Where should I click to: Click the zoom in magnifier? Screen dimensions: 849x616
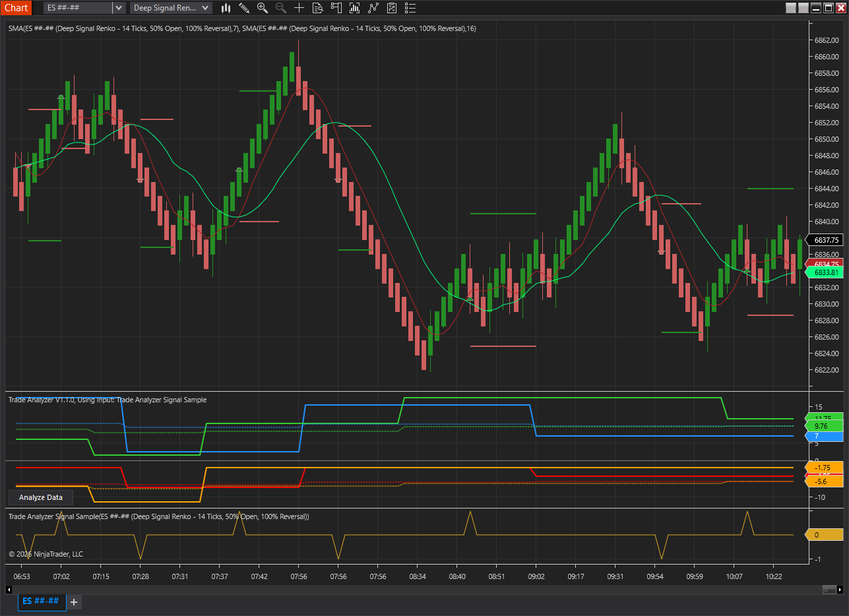point(263,8)
